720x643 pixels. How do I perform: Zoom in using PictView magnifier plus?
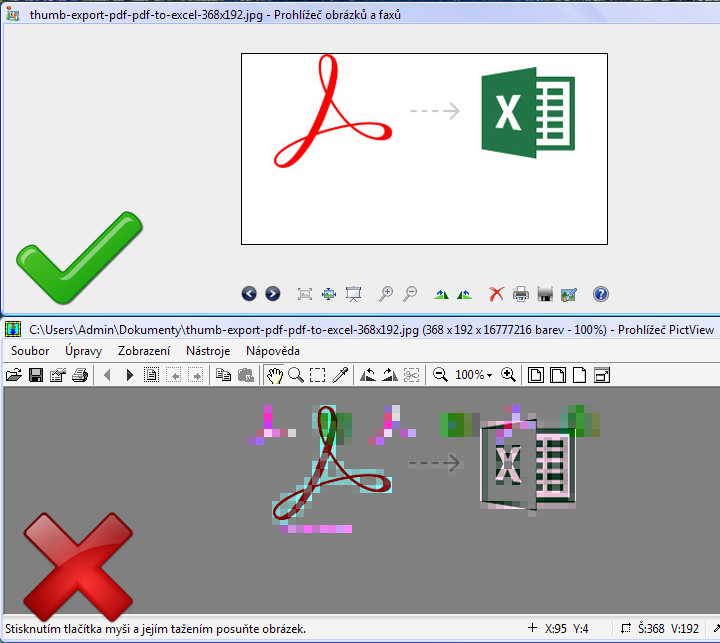tap(508, 375)
